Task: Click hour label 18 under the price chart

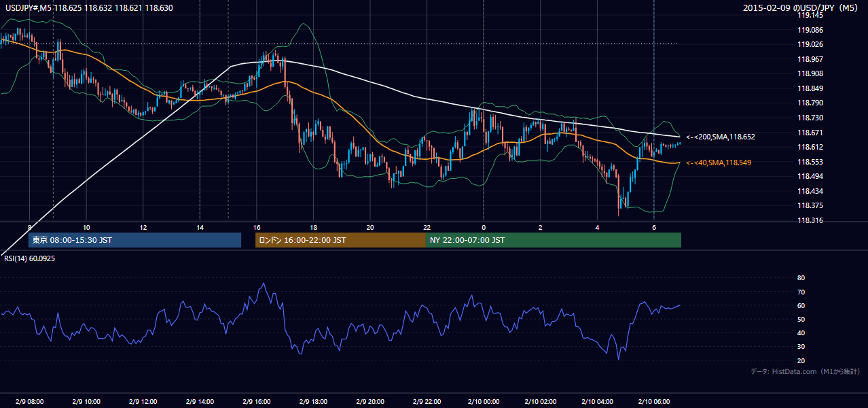Action: (313, 227)
